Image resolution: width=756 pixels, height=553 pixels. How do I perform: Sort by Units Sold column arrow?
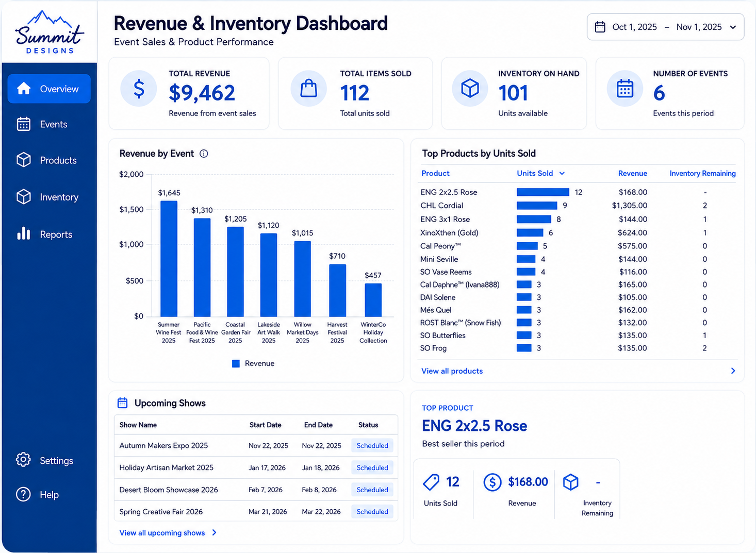[562, 174]
